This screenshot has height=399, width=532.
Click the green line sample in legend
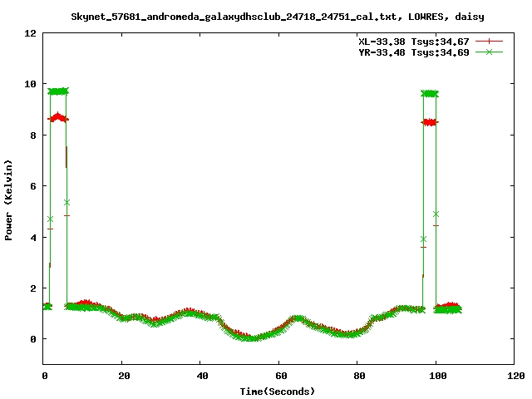(489, 52)
